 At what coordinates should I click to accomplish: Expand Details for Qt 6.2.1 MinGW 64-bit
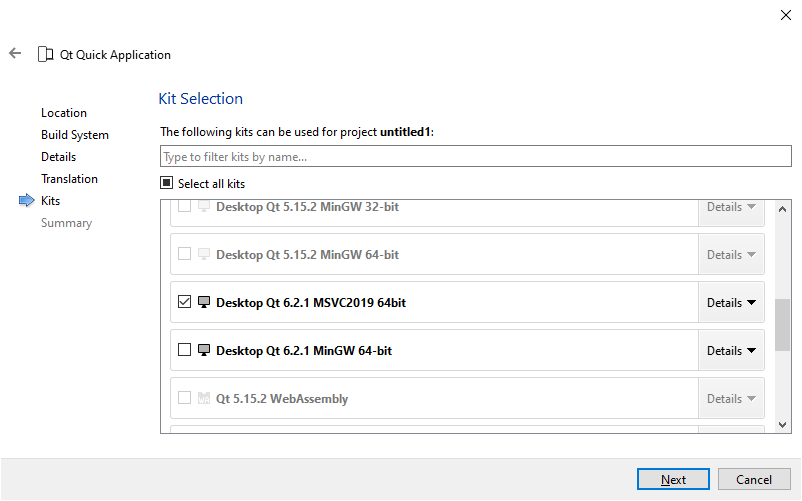pos(731,350)
